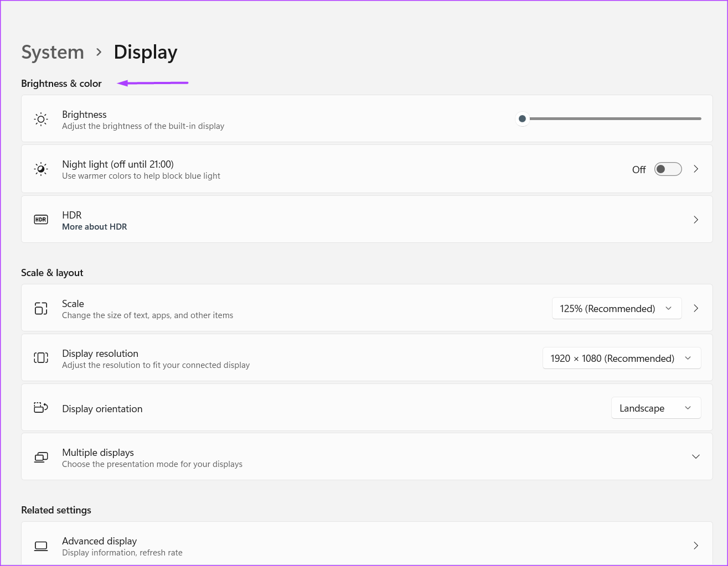Open the Display resolution dropdown
728x566 pixels.
622,358
